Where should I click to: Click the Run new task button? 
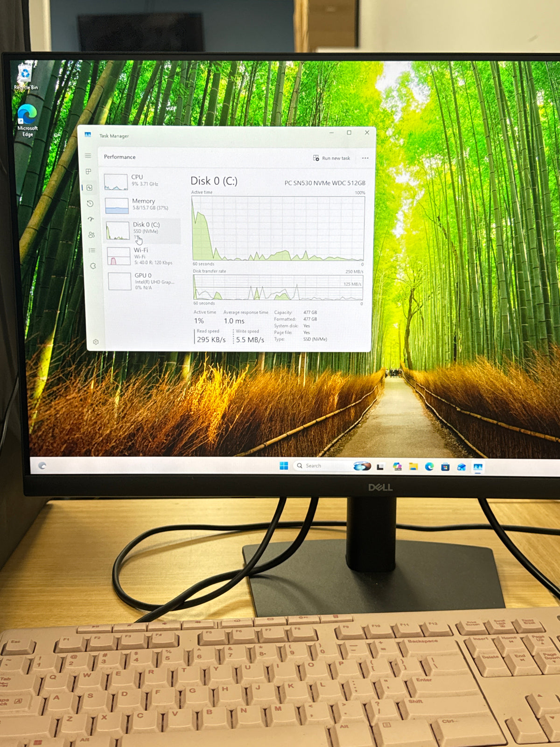[x=331, y=158]
